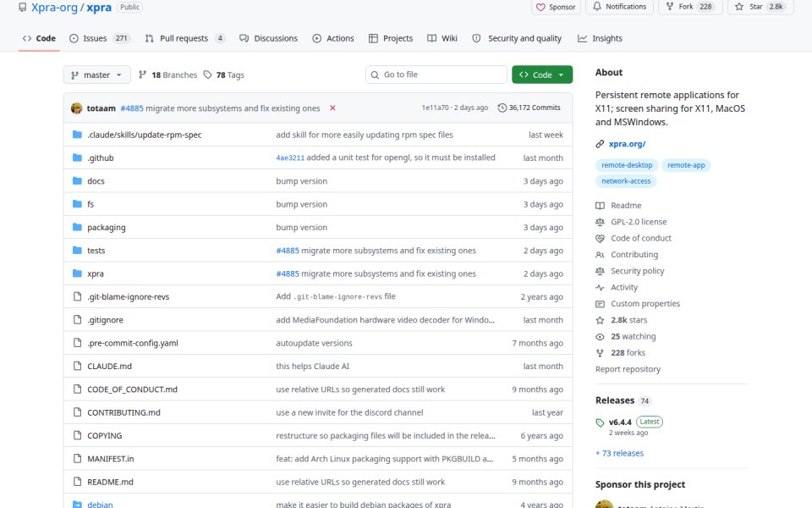Viewport: 812px width, 508px height.
Task: Open the Issues tab
Action: (100, 38)
